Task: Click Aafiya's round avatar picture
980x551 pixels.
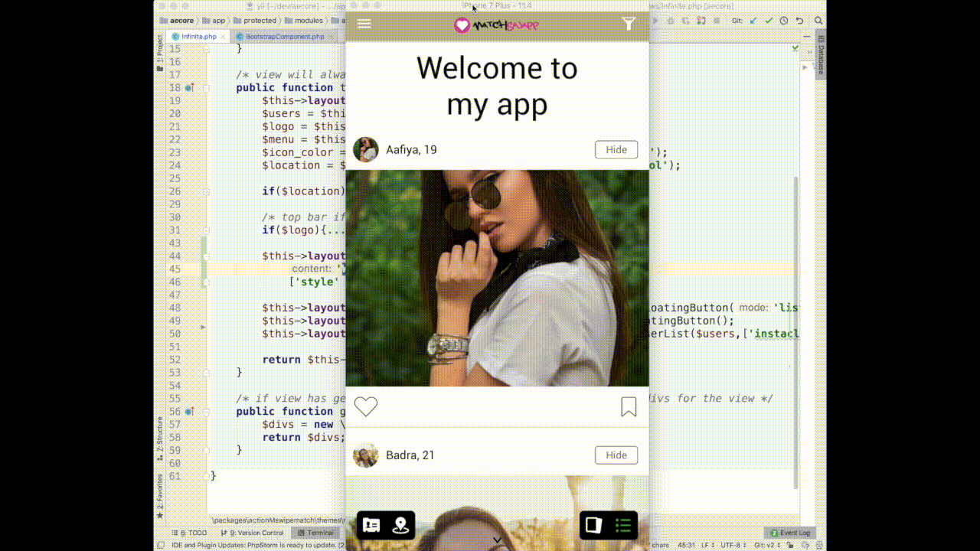Action: [366, 150]
